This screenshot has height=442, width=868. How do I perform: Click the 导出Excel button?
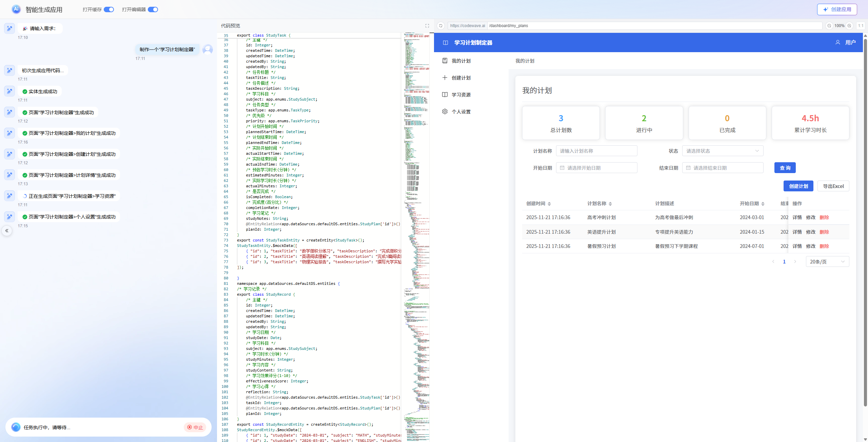pos(833,186)
